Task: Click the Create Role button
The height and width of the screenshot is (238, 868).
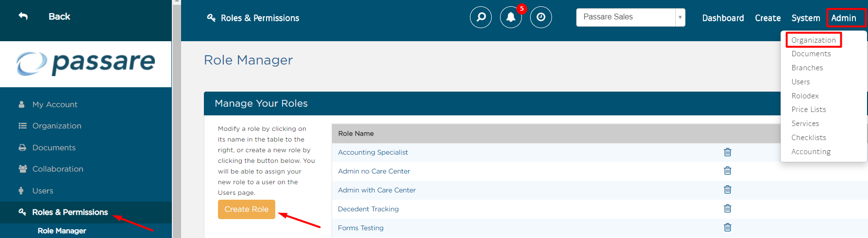Action: click(x=247, y=209)
